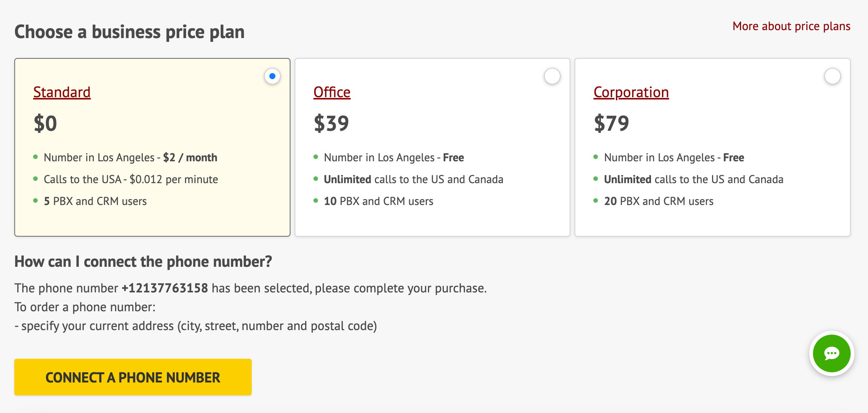Image resolution: width=868 pixels, height=413 pixels.
Task: Open the Corporation plan details link
Action: click(x=630, y=92)
